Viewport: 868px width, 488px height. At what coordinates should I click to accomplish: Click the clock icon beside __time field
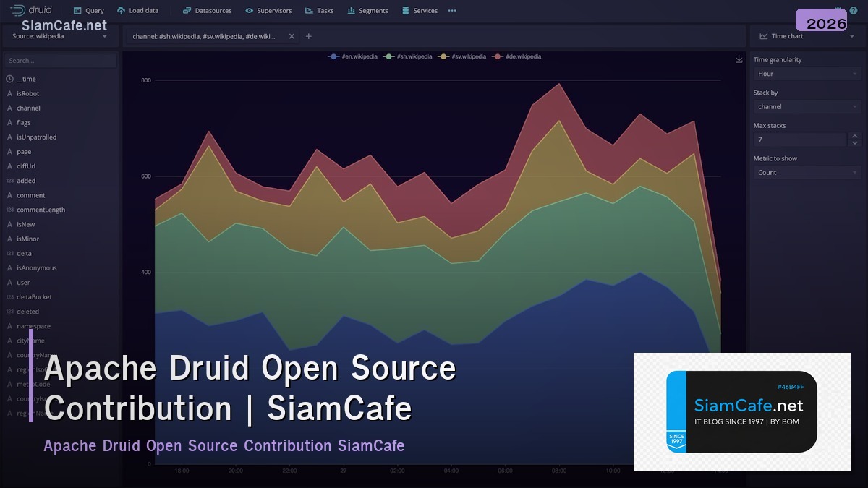[11, 78]
